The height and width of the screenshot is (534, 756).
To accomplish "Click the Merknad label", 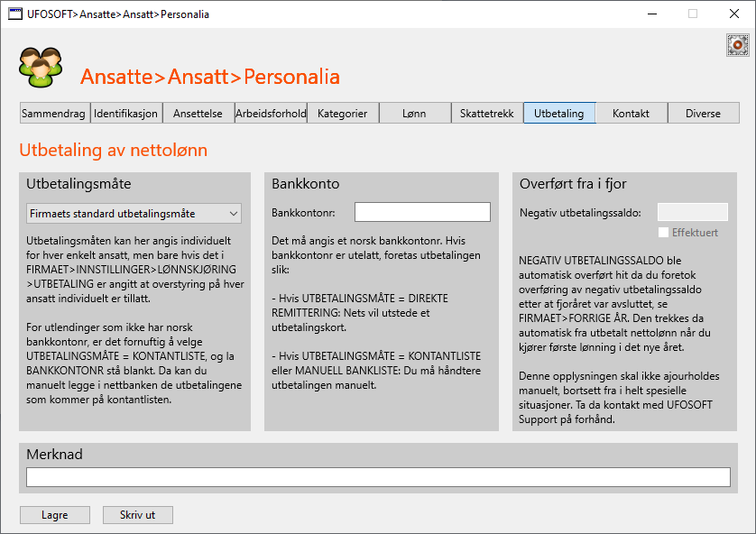I will 54,454.
